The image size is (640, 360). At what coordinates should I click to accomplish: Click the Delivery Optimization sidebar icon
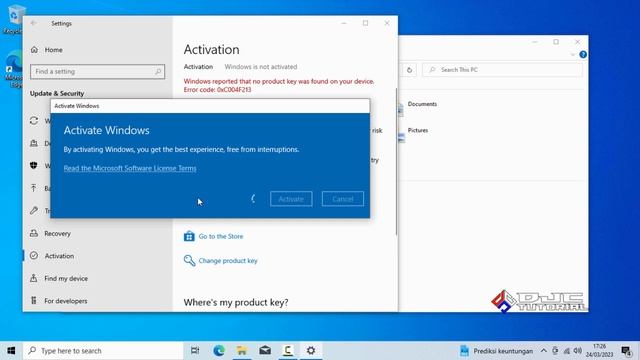pos(34,143)
